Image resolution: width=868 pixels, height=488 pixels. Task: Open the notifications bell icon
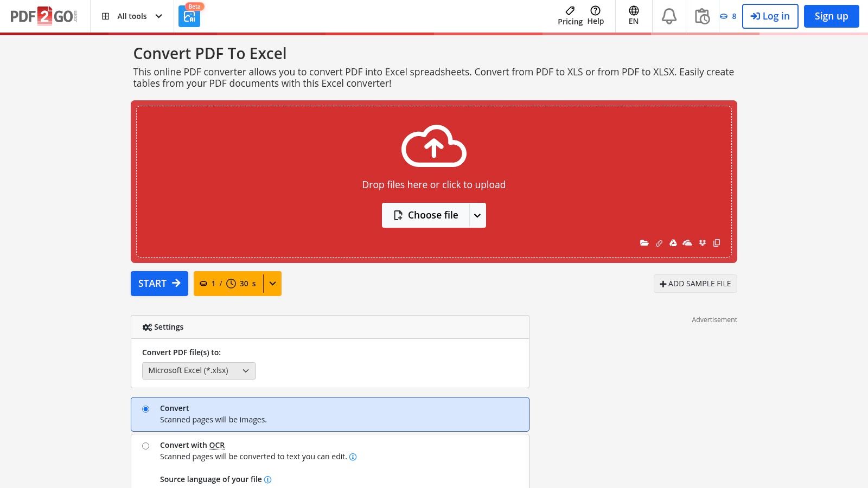coord(669,16)
